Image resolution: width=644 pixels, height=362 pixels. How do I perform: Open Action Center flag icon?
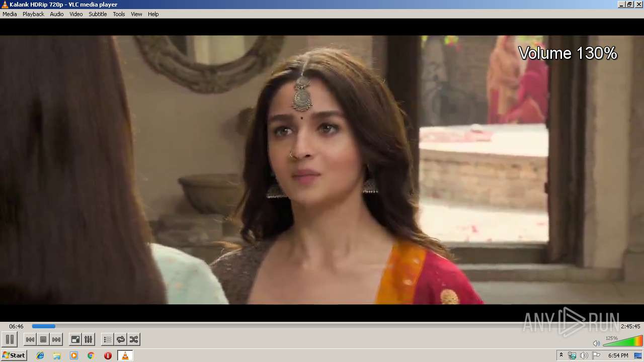tap(596, 355)
